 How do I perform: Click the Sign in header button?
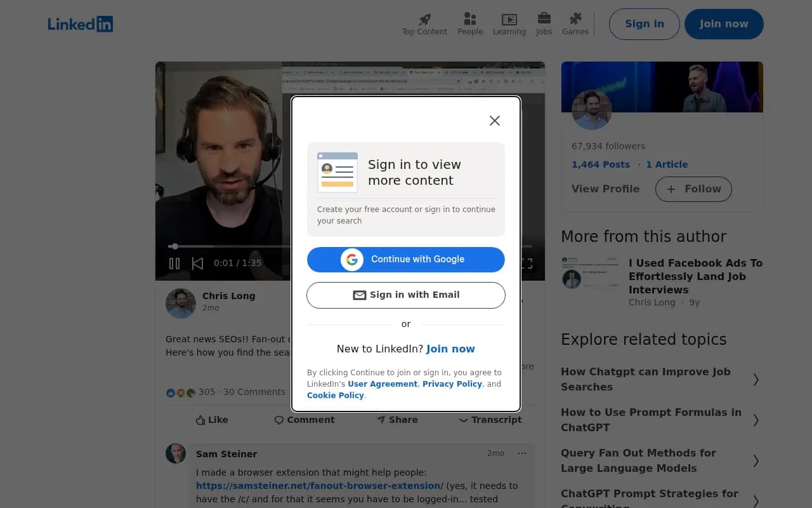(645, 24)
